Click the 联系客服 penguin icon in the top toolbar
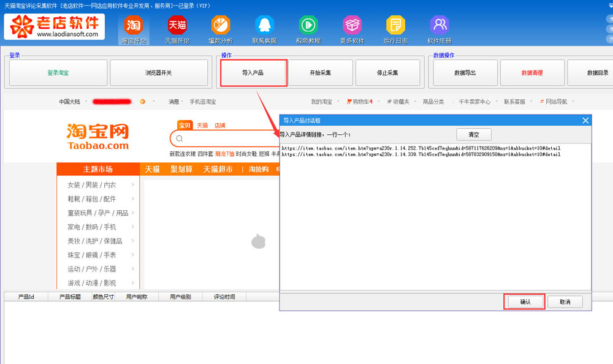613x364 pixels. (x=265, y=25)
